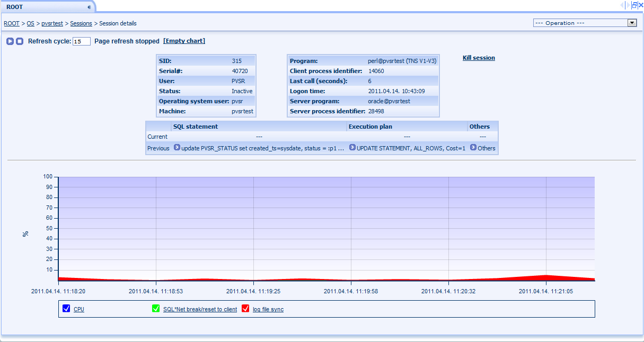Stop page refresh with the stop icon

point(20,41)
